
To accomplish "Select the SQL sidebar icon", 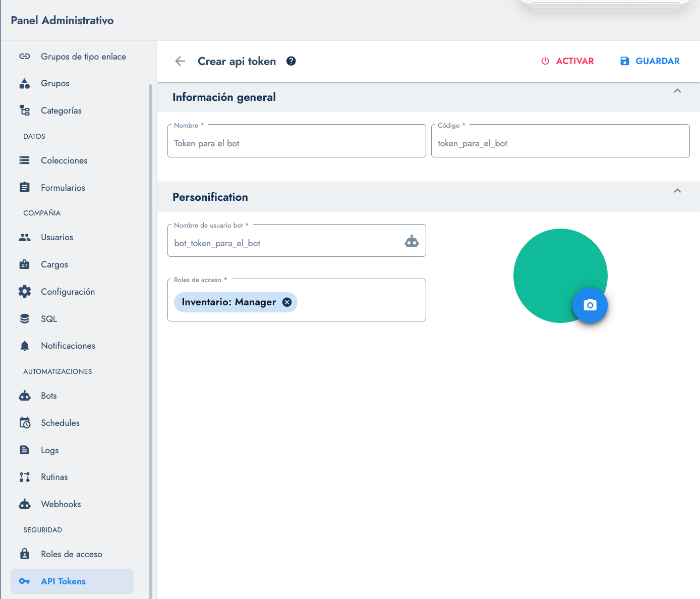I will [25, 318].
